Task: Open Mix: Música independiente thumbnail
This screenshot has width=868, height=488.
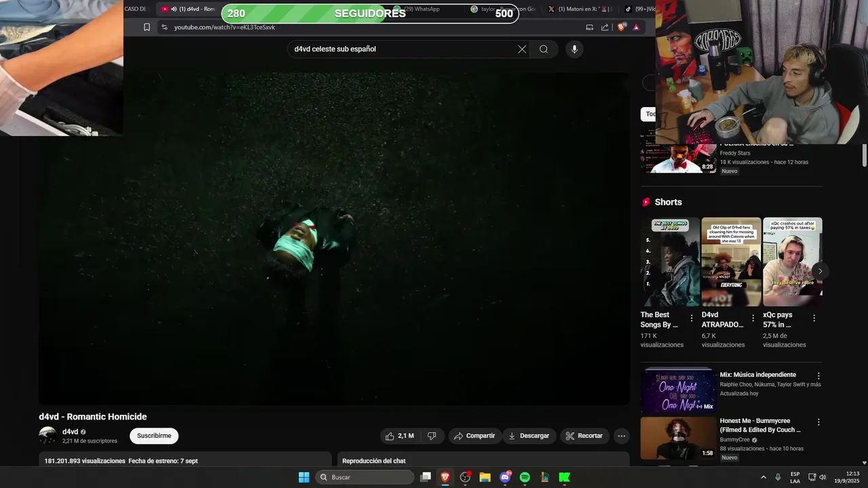Action: pyautogui.click(x=679, y=391)
